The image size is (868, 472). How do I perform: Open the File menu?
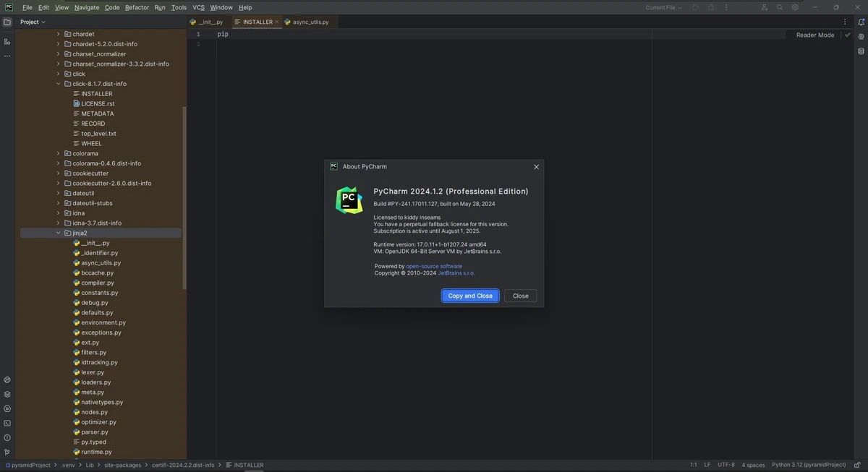(27, 7)
